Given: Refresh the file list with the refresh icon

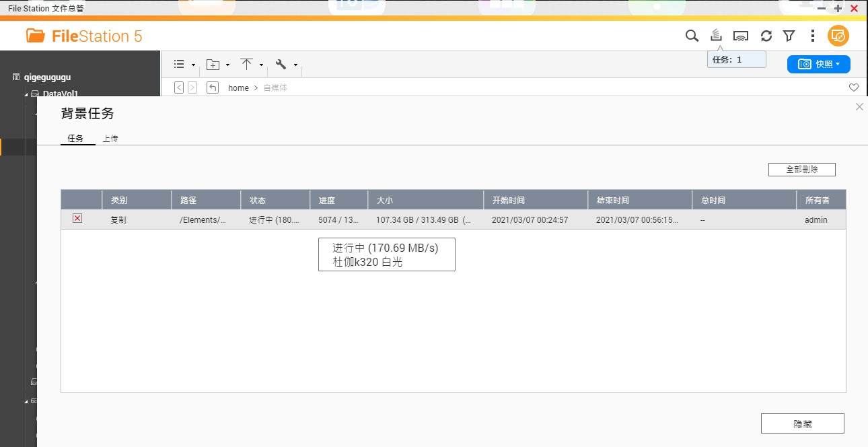Looking at the screenshot, I should pos(766,36).
